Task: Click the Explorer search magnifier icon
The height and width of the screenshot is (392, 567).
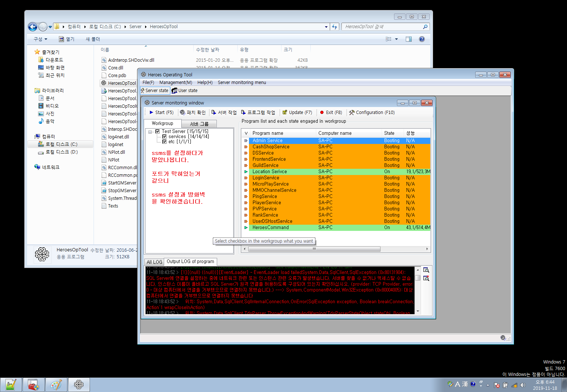Action: click(x=425, y=27)
